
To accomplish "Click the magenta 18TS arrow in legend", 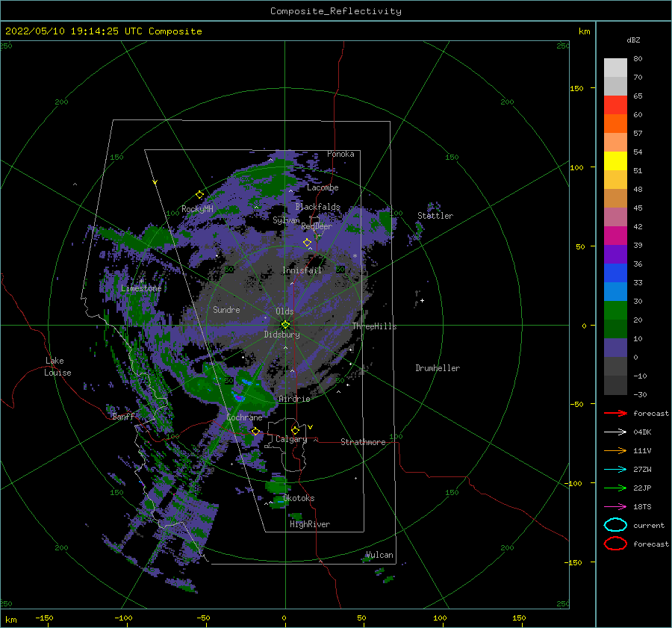I will pyautogui.click(x=615, y=507).
